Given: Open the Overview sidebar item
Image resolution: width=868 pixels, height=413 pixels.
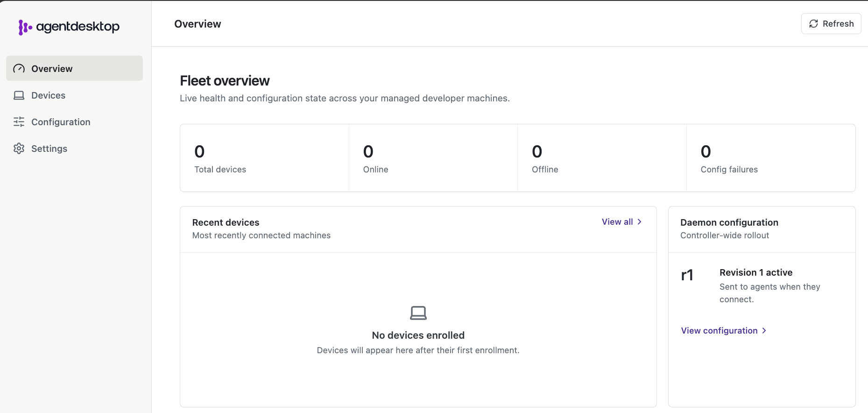Looking at the screenshot, I should click(74, 68).
